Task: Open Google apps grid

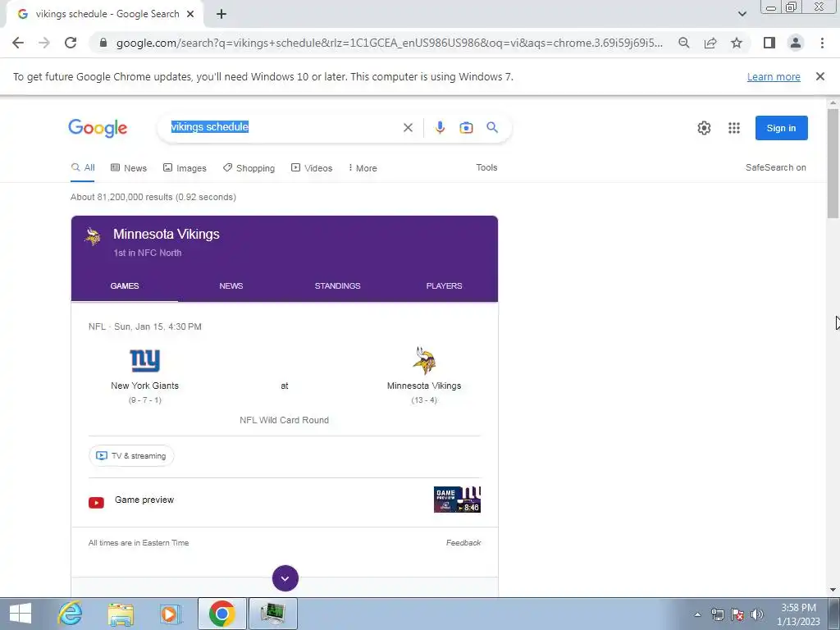Action: (734, 128)
